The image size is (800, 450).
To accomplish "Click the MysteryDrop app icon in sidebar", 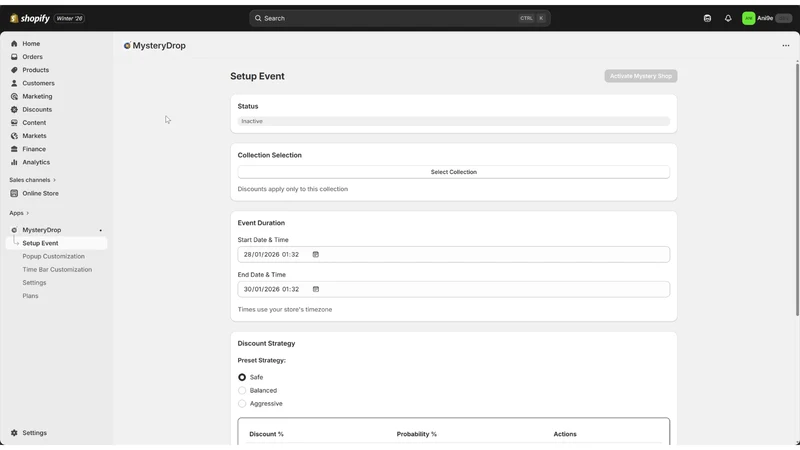I will pos(14,230).
